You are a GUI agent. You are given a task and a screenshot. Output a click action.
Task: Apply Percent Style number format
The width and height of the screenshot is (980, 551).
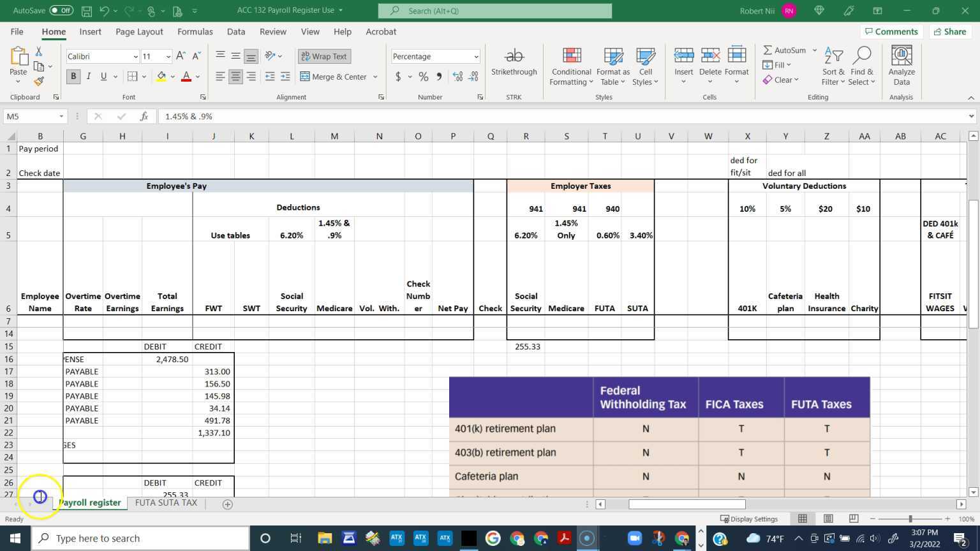point(423,76)
